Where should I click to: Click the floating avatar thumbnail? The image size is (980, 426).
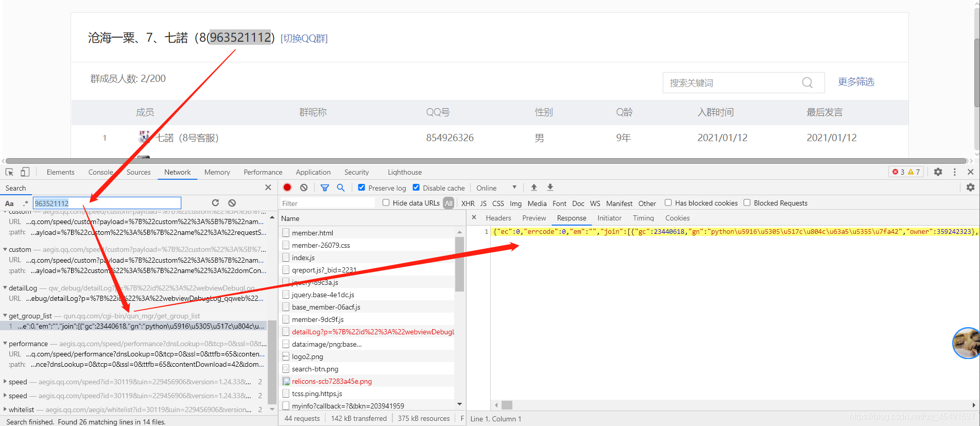pos(966,343)
